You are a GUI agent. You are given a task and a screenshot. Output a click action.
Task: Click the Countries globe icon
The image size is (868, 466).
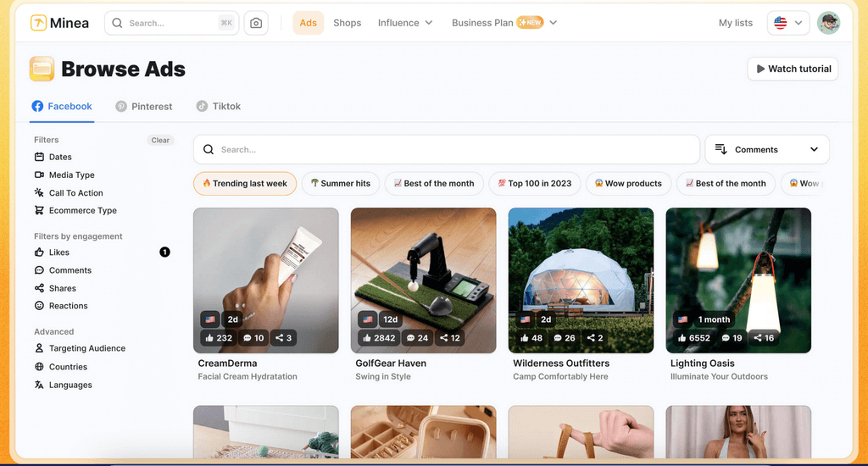coord(39,366)
